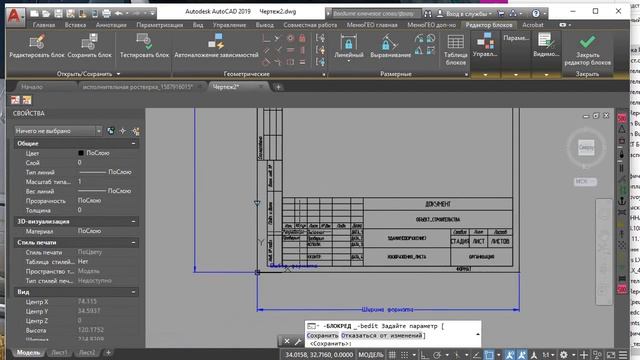Open the 'Ничего не выбрано' selection dropdown

[58, 131]
